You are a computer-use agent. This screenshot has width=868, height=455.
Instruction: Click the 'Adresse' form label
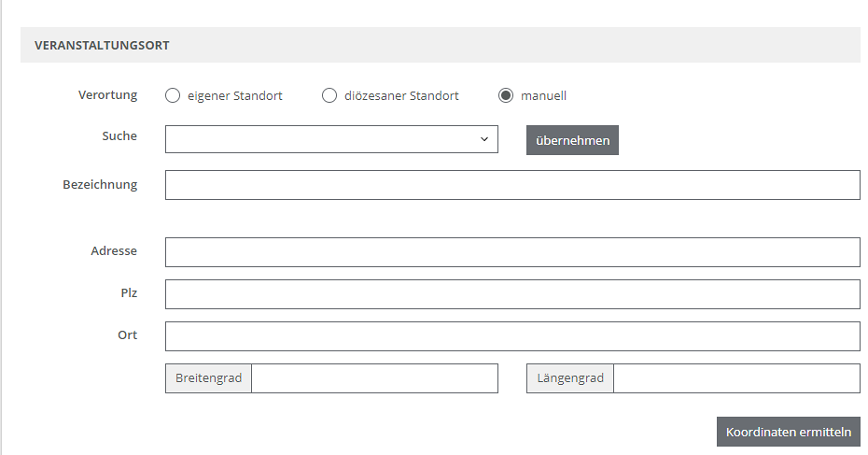[114, 250]
